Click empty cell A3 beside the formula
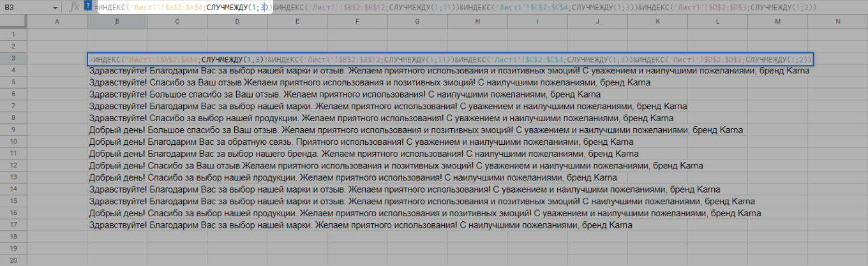This screenshot has height=266, width=868. 57,59
